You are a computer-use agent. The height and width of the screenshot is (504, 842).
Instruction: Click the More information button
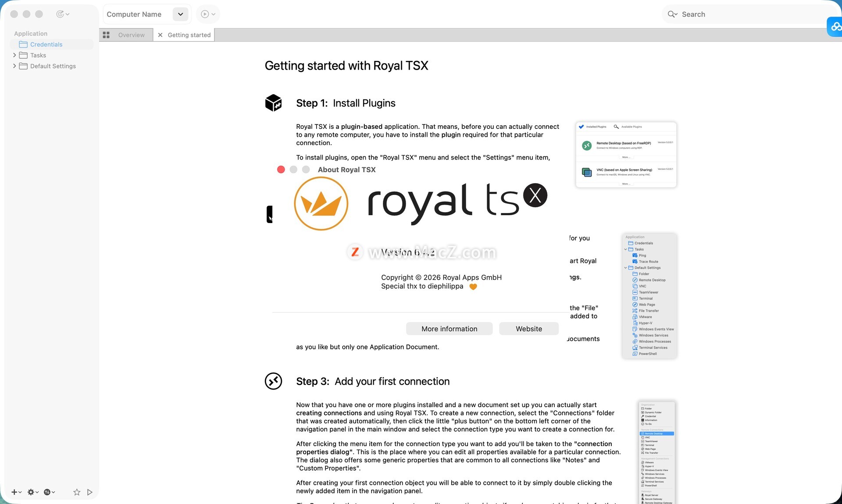[449, 329]
